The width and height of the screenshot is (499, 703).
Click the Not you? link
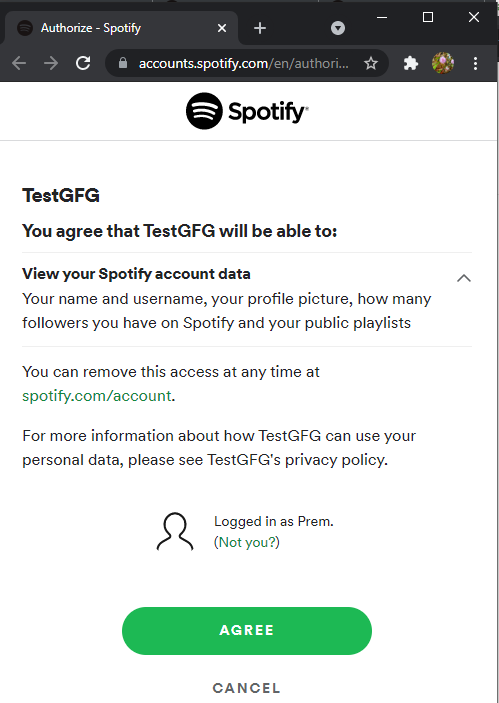[247, 542]
